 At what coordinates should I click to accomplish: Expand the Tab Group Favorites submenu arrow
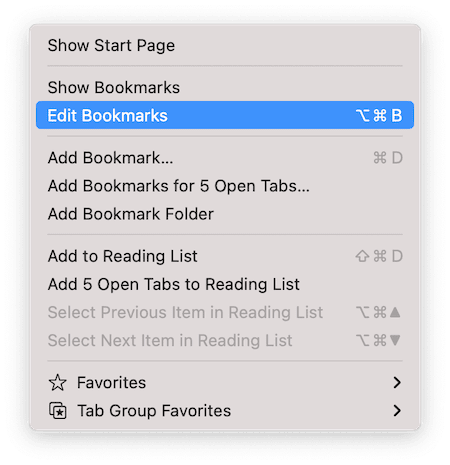click(396, 411)
